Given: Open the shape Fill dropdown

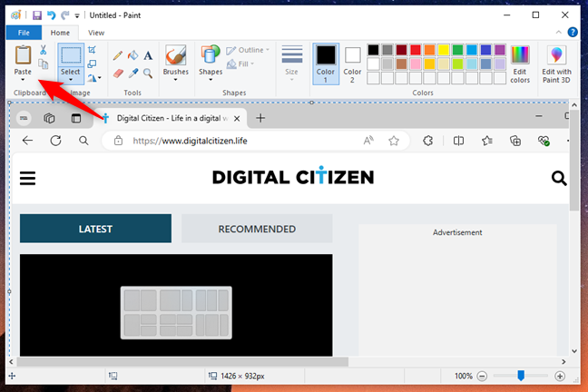Looking at the screenshot, I should (240, 64).
